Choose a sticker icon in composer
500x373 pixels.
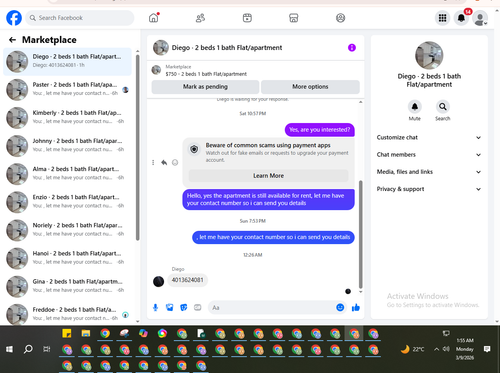(184, 307)
